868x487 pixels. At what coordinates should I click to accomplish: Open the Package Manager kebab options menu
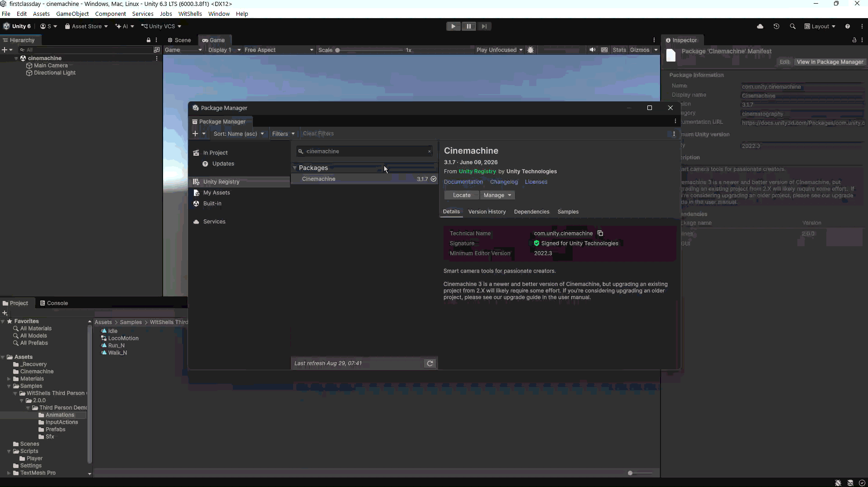click(x=674, y=134)
